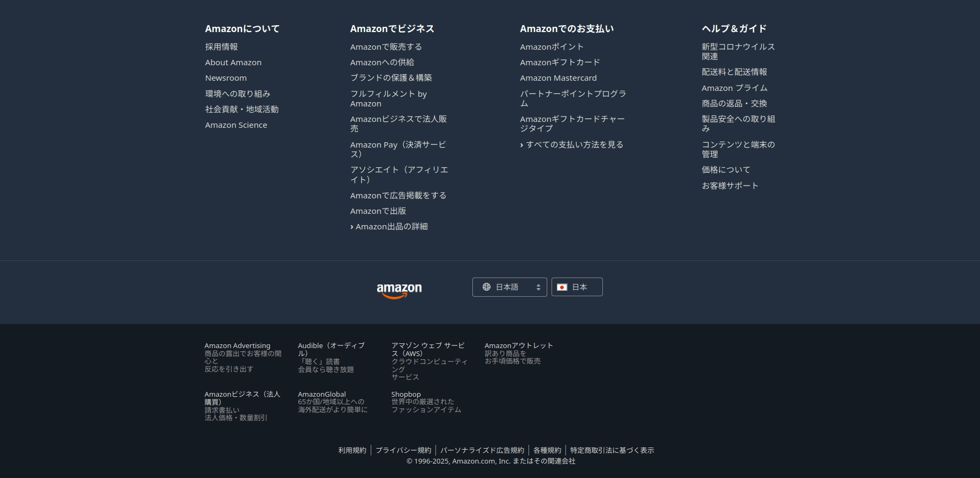Viewport: 980px width, 478px height.
Task: Open プライバシー規約 privacy notice
Action: tap(403, 450)
